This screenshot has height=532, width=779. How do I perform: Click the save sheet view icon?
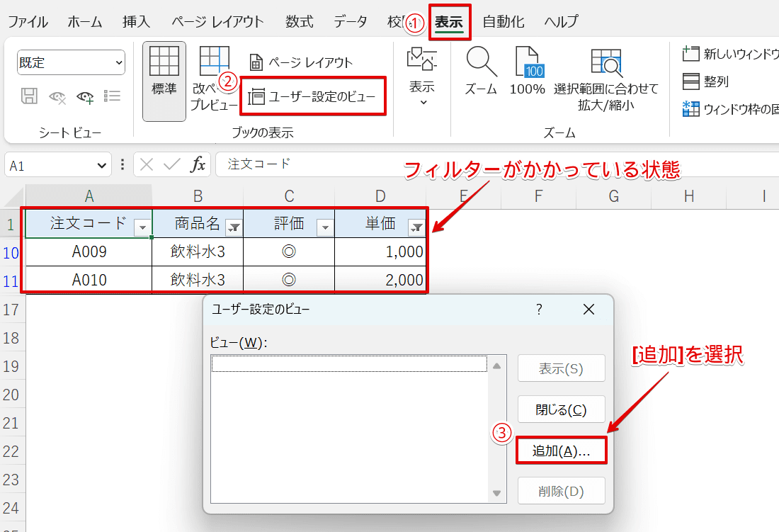[x=29, y=96]
